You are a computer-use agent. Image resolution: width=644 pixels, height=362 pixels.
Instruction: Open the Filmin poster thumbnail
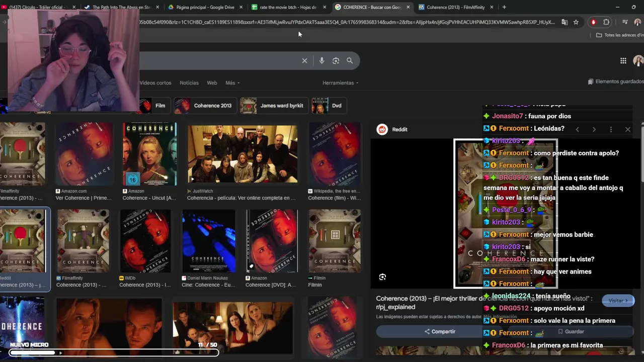(x=334, y=241)
